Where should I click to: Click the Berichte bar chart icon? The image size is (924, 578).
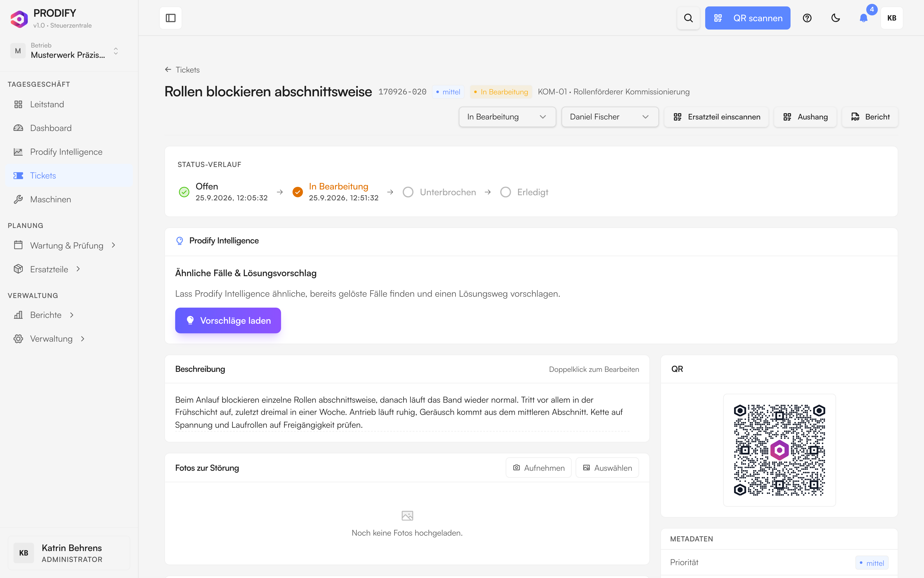pos(18,315)
